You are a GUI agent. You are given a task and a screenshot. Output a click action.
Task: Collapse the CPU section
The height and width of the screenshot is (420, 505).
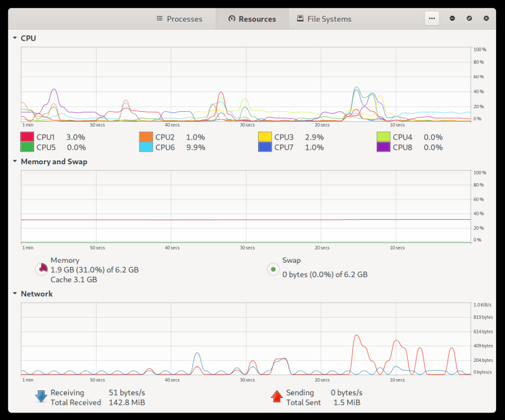tap(15, 38)
